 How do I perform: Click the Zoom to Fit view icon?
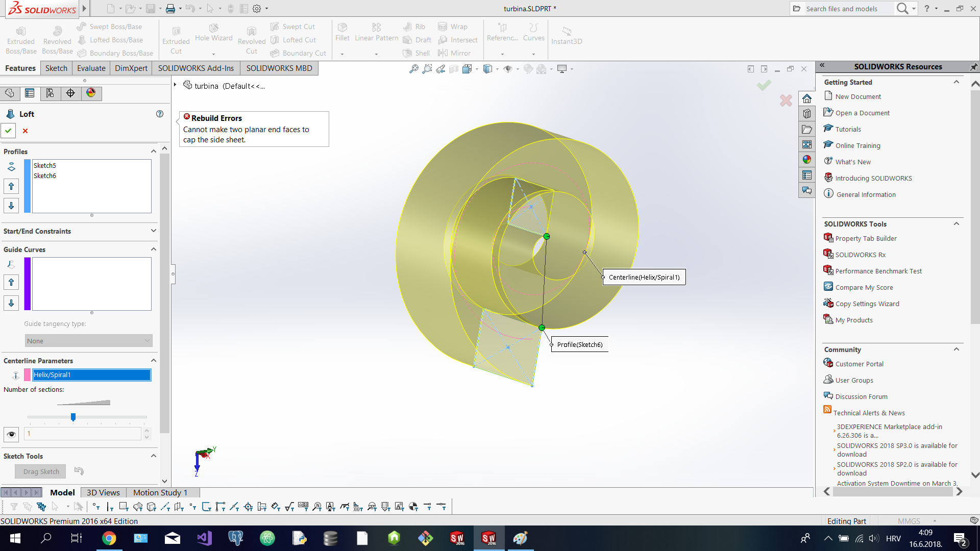coord(413,69)
